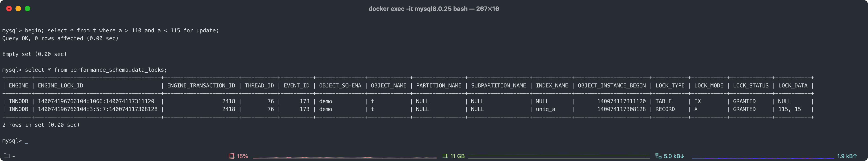The image size is (868, 161).
Task: Click the uniq_a index name cell
Action: 545,109
